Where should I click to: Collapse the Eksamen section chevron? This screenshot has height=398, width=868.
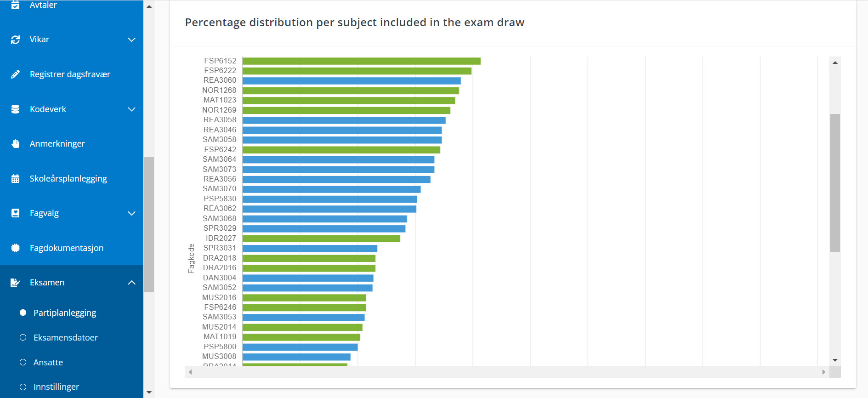131,283
